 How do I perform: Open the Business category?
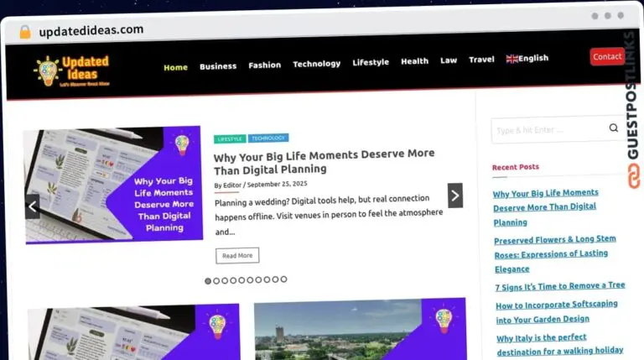coord(218,66)
